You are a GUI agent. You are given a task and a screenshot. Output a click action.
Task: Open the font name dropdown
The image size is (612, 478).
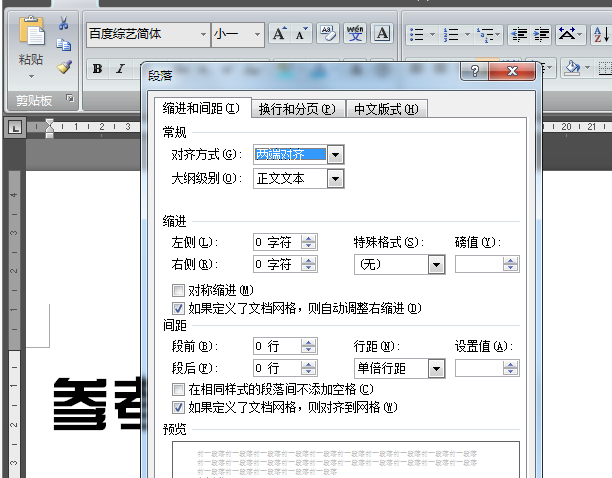click(203, 34)
